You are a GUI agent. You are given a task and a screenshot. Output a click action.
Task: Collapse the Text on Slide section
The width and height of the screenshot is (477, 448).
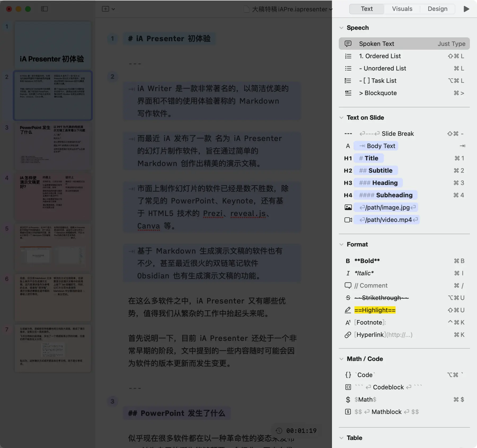pyautogui.click(x=341, y=118)
